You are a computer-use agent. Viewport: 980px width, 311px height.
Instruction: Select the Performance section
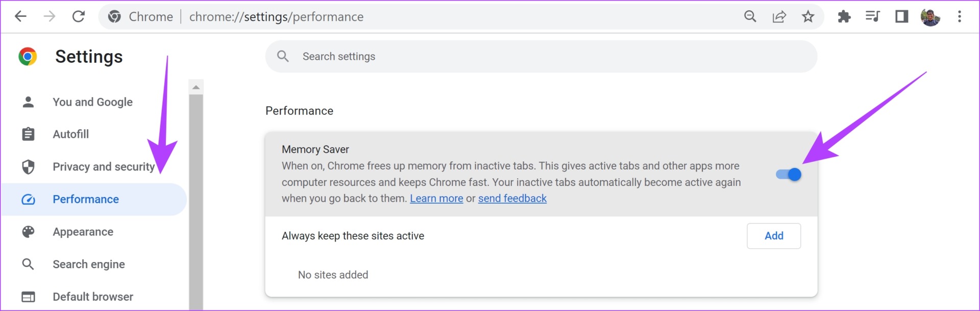[94, 199]
